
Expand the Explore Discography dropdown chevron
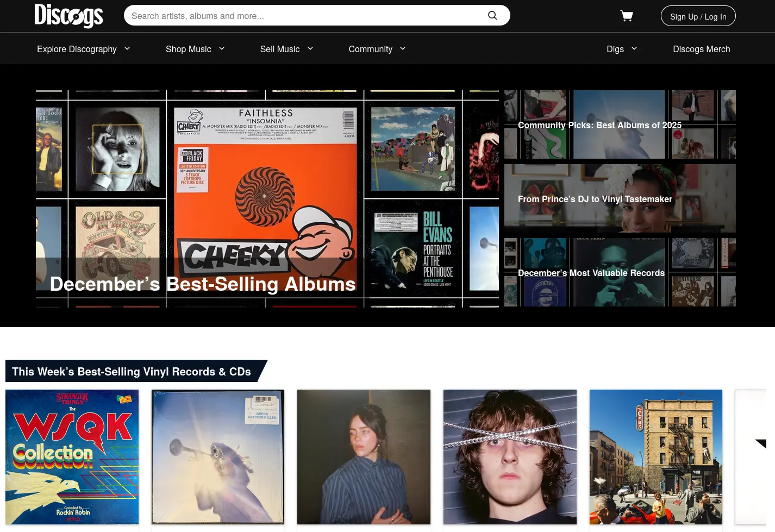pyautogui.click(x=127, y=48)
